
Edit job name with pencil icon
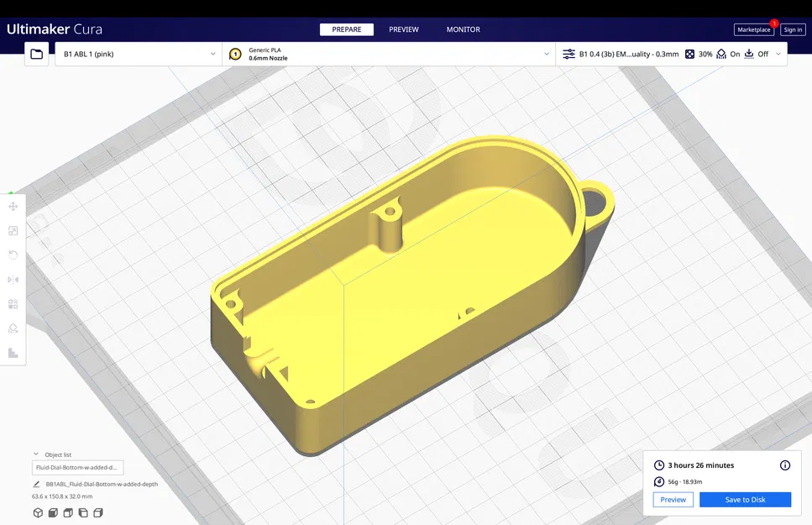tap(36, 484)
